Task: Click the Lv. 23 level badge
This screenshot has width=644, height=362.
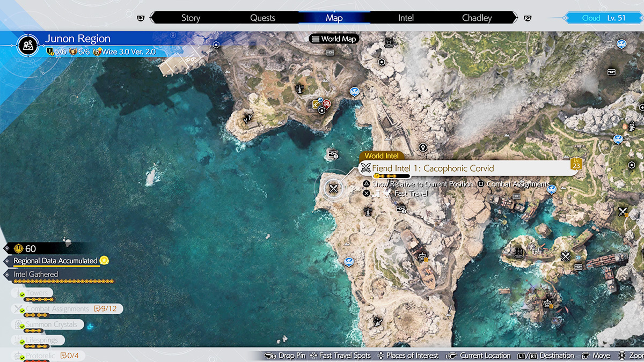Action: point(576,164)
